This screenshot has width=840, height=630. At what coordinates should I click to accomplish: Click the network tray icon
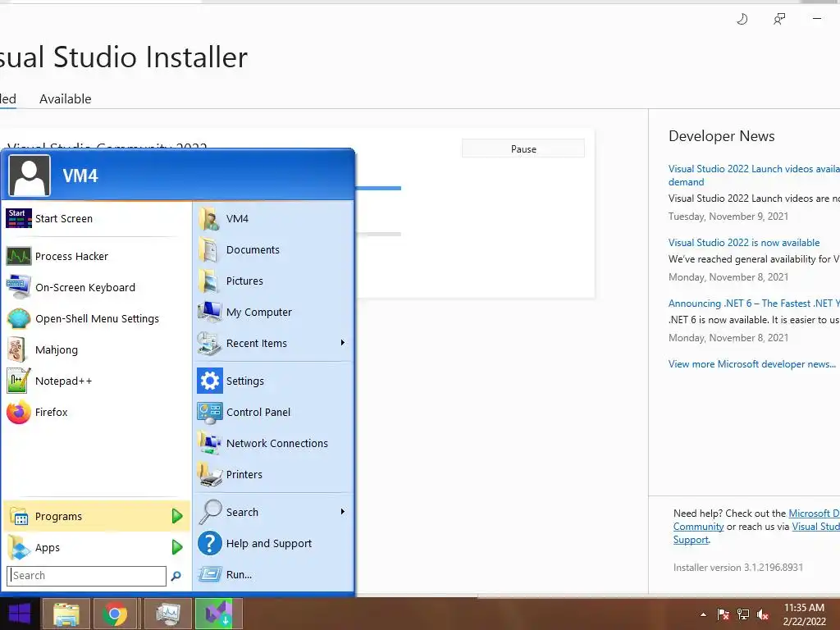[743, 614]
